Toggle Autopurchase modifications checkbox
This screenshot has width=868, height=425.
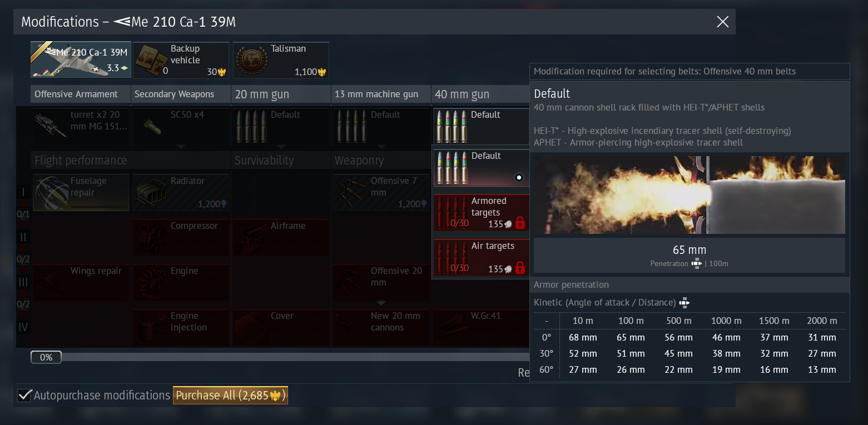coord(24,396)
